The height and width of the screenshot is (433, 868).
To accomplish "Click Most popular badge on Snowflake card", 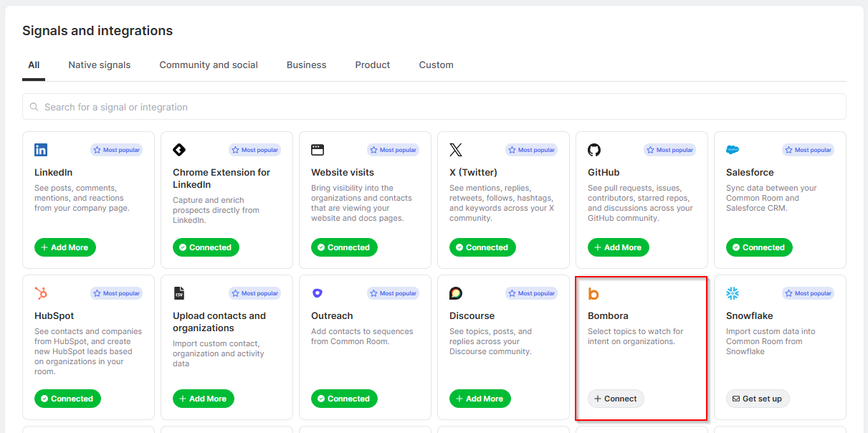I will point(808,293).
